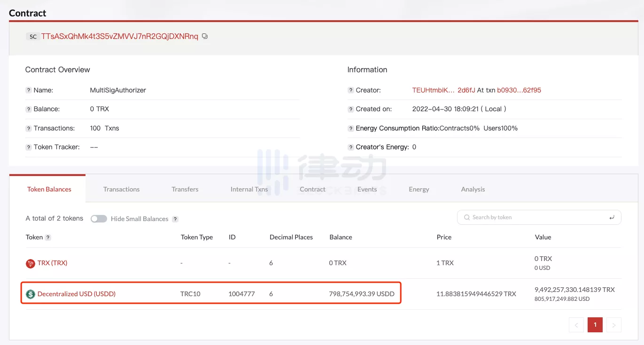
Task: Click the Token Type column header
Action: 197,237
